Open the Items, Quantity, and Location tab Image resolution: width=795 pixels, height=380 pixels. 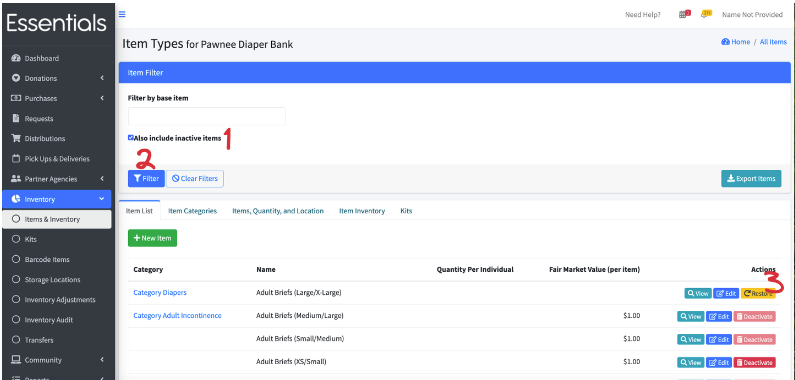278,211
